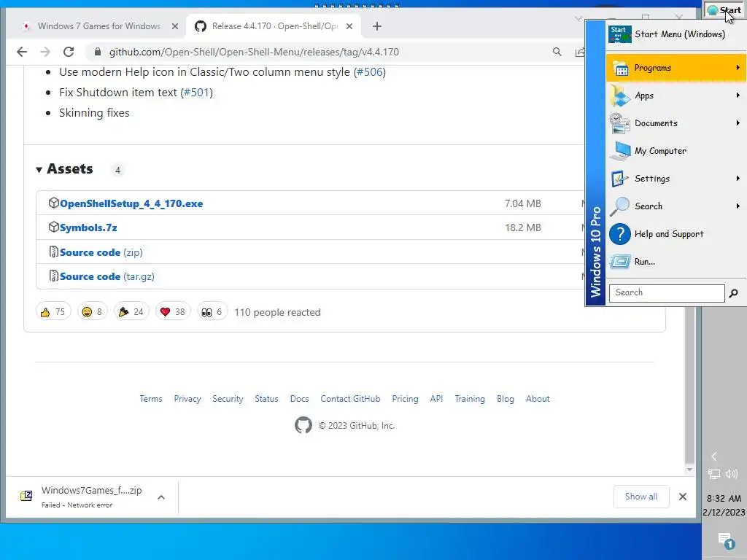Open the notification center icon
The image size is (747, 560).
coord(725,540)
